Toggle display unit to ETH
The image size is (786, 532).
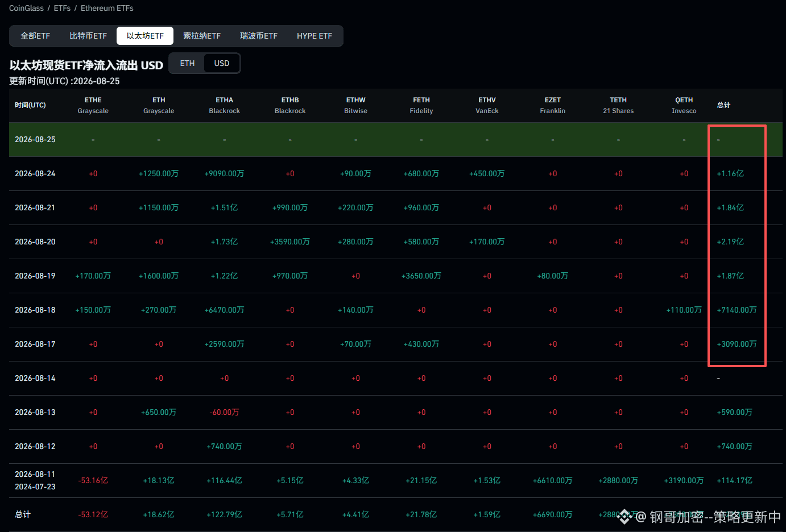(187, 63)
